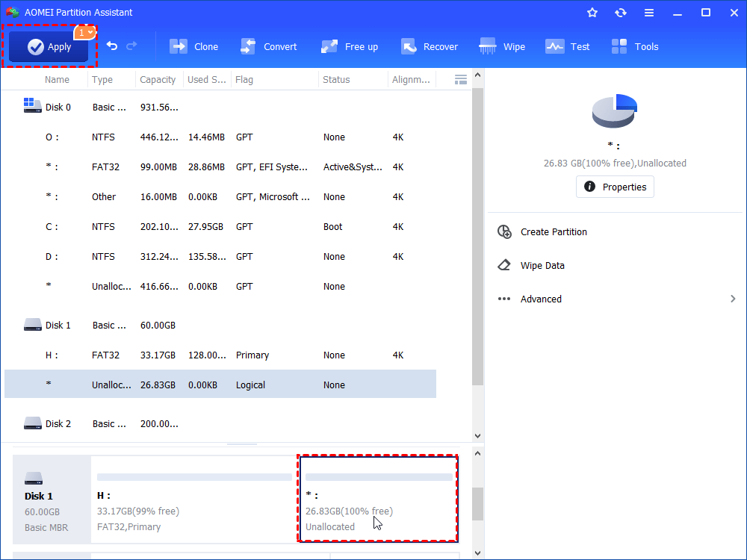Click the Wipe Data eraser icon

(x=504, y=265)
